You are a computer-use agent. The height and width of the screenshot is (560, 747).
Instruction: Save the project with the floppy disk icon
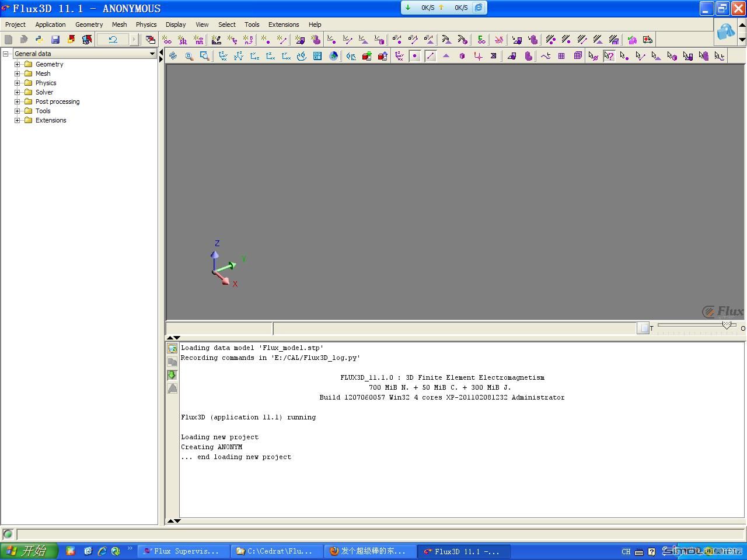pyautogui.click(x=55, y=40)
